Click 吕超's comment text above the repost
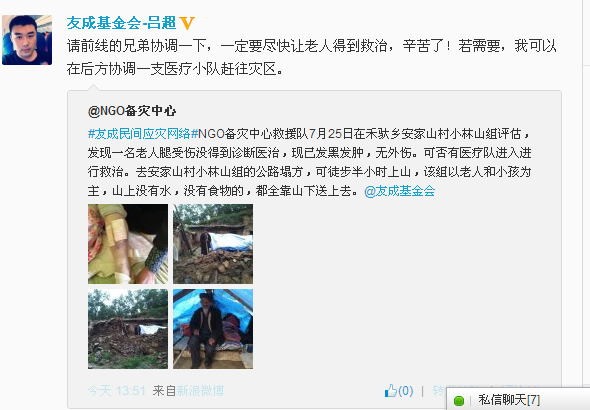 pos(312,57)
